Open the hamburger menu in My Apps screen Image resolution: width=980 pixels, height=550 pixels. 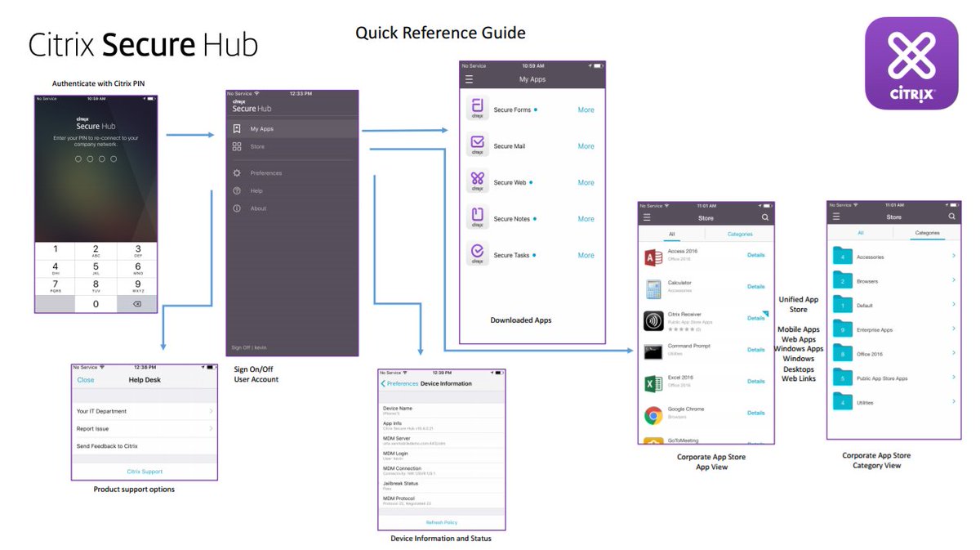pyautogui.click(x=469, y=79)
